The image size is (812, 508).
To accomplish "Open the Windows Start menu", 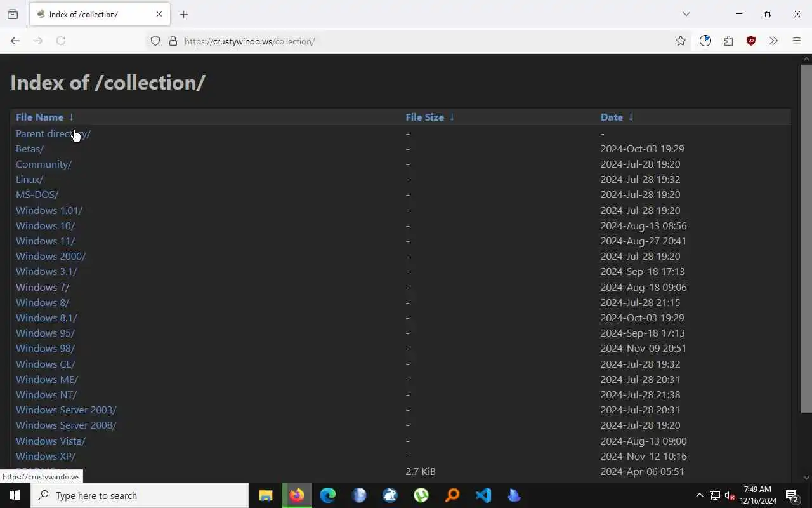I will point(15,495).
